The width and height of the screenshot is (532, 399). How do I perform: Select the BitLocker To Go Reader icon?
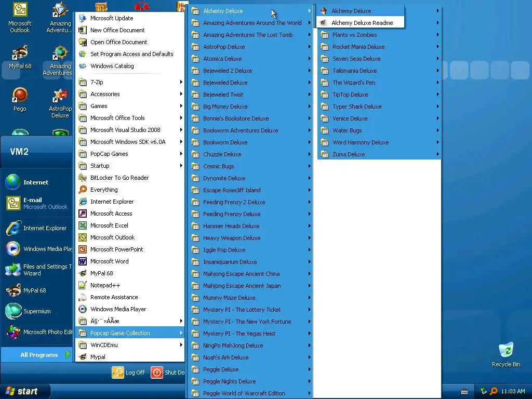83,178
